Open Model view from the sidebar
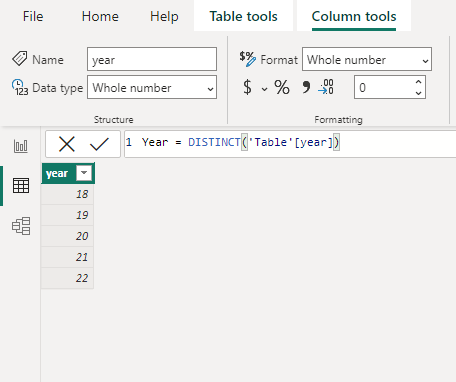This screenshot has width=456, height=382. pos(21,226)
